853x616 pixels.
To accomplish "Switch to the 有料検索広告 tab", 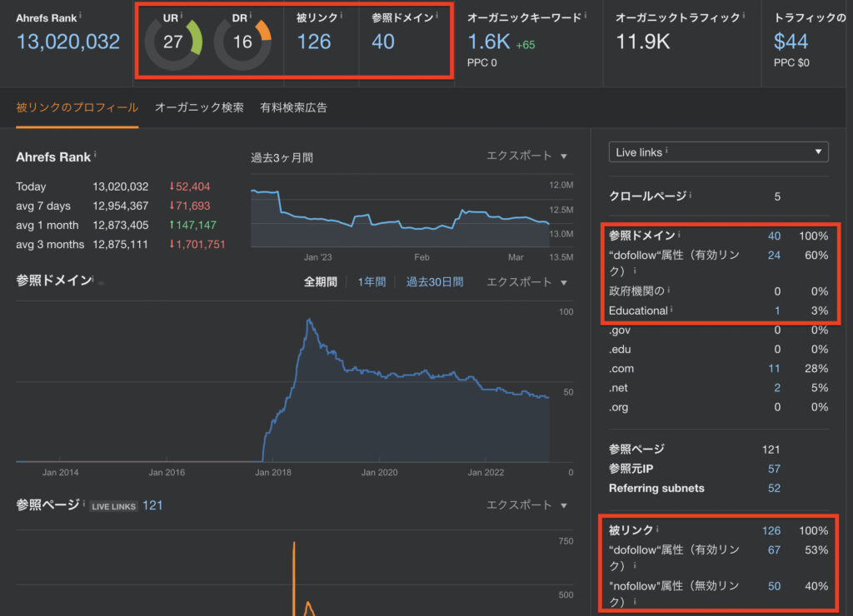I will click(293, 107).
